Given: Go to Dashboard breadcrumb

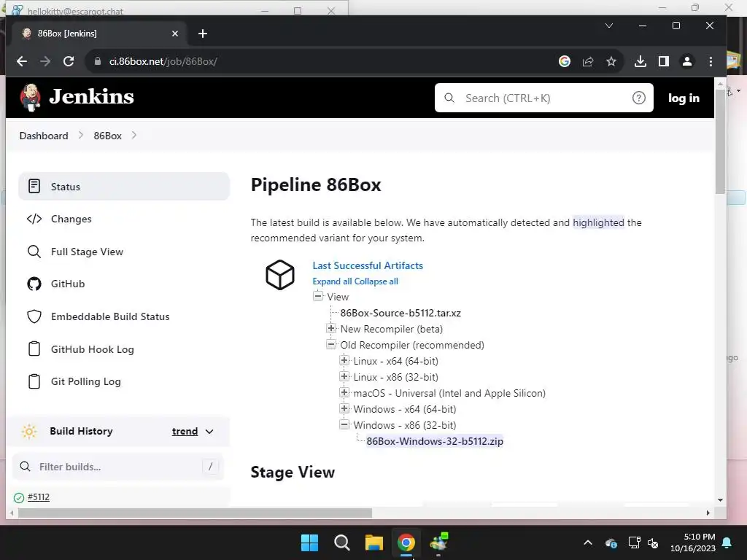Looking at the screenshot, I should tap(44, 136).
